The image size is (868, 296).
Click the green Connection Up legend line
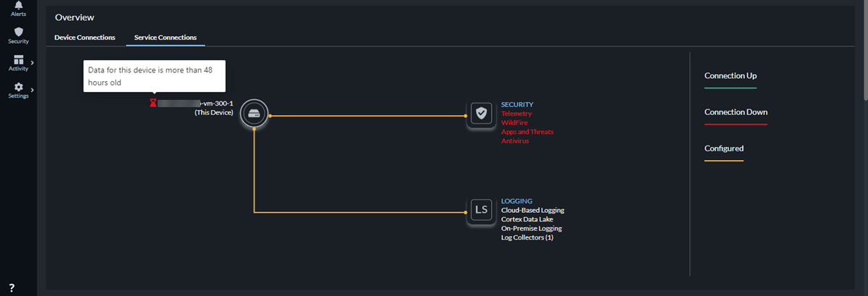pos(730,88)
